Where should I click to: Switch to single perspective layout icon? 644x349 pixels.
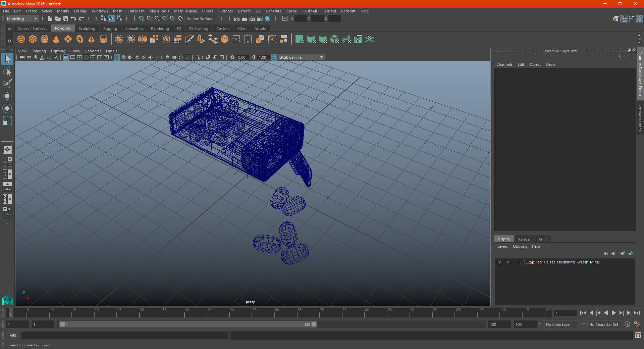click(7, 149)
